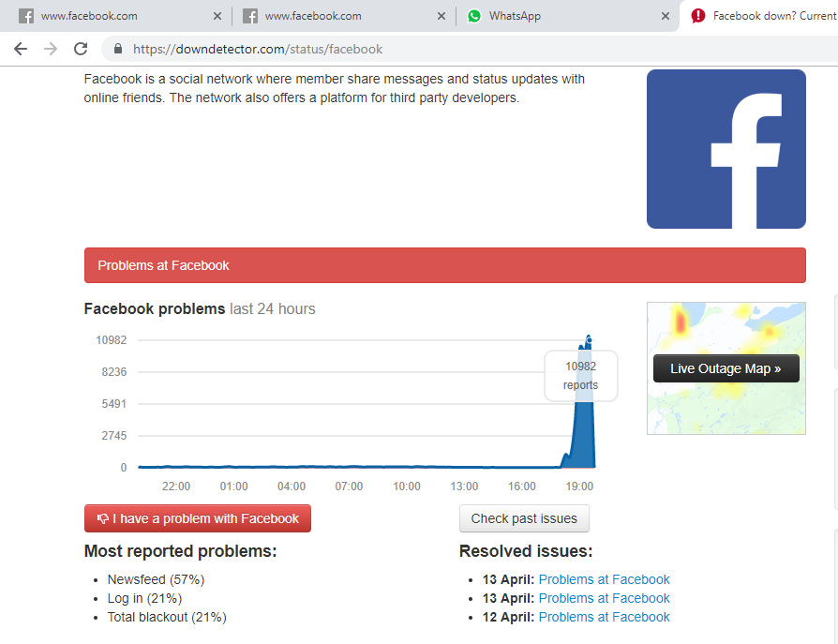Click the 04:00 time axis label
838x644 pixels.
292,487
